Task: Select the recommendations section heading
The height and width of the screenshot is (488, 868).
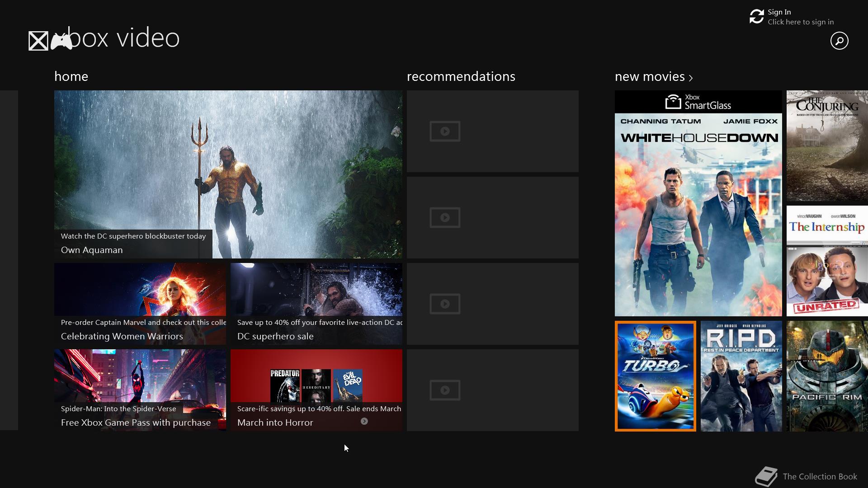Action: pyautogui.click(x=461, y=76)
